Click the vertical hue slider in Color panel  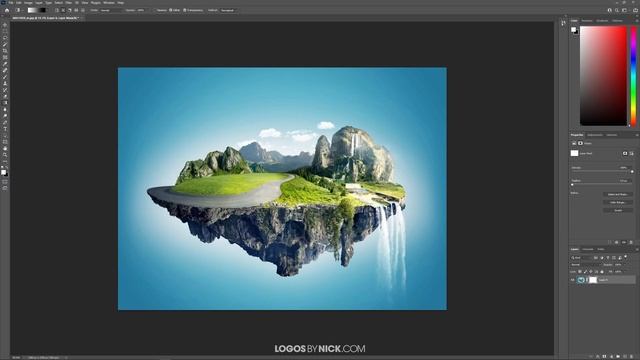(x=633, y=76)
